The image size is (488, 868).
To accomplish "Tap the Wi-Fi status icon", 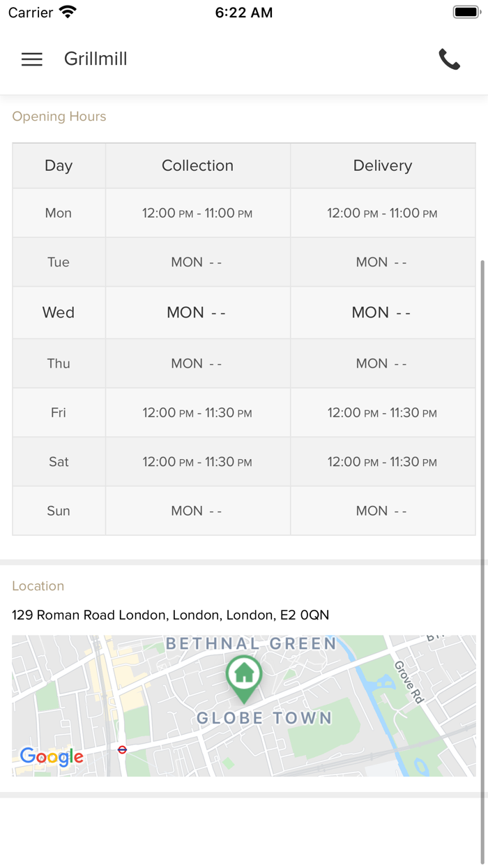I will pos(68,12).
